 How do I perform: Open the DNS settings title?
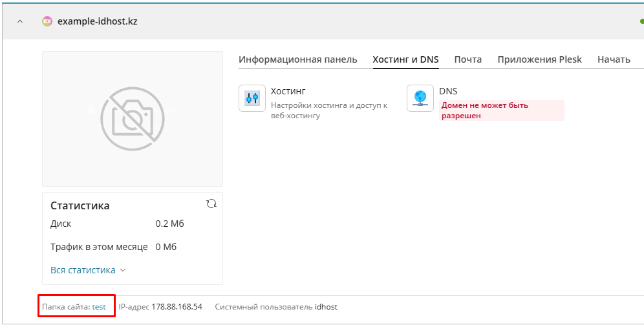448,91
